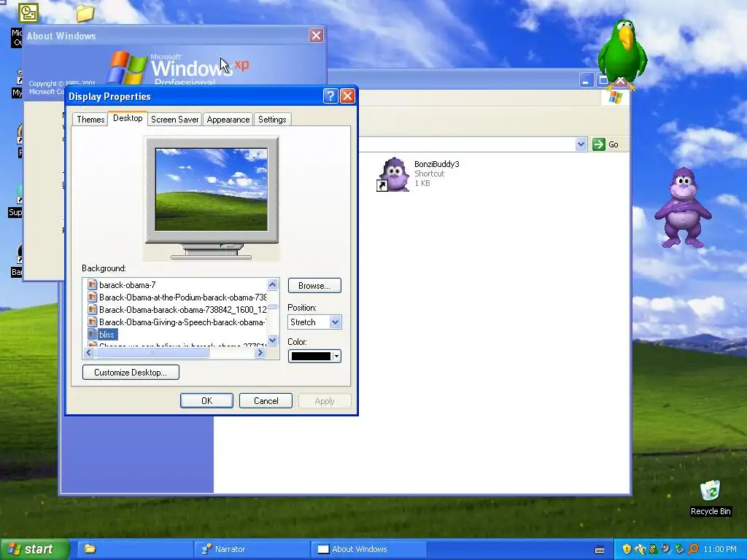The image size is (747, 560).
Task: Open the BonziBuddy3 shortcut icon in the Explorer window
Action: click(393, 174)
